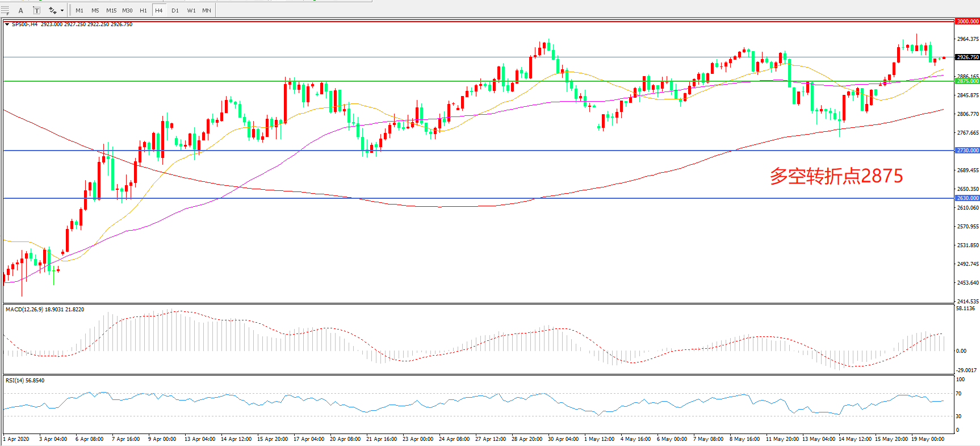The image size is (980, 446).
Task: Switch to MN monthly timeframe
Action: point(207,10)
